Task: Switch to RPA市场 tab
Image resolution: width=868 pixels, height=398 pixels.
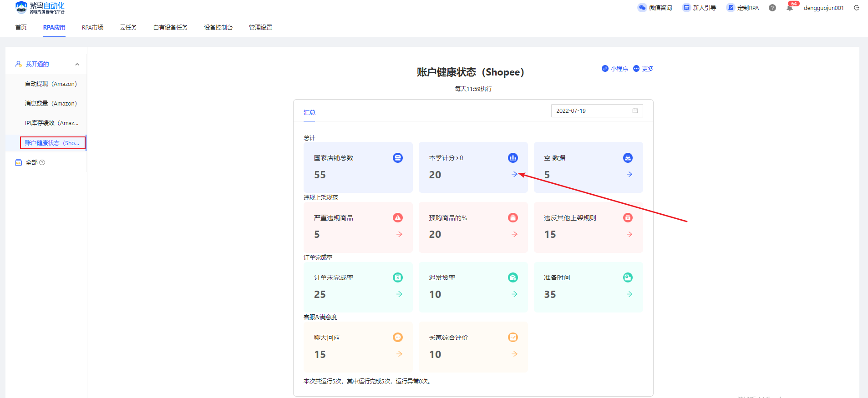Action: click(92, 27)
